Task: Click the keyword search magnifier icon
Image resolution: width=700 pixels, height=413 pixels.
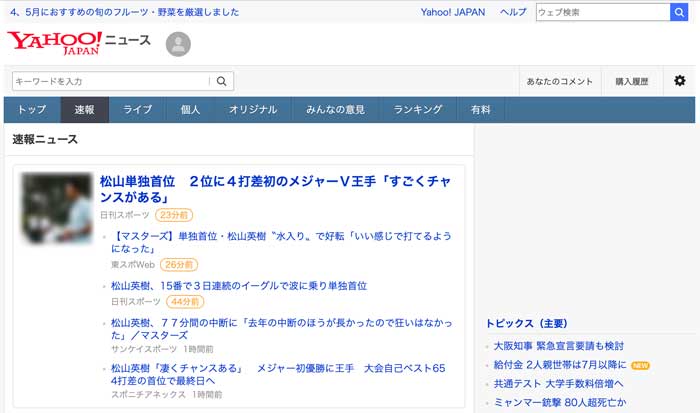Action: click(x=221, y=81)
